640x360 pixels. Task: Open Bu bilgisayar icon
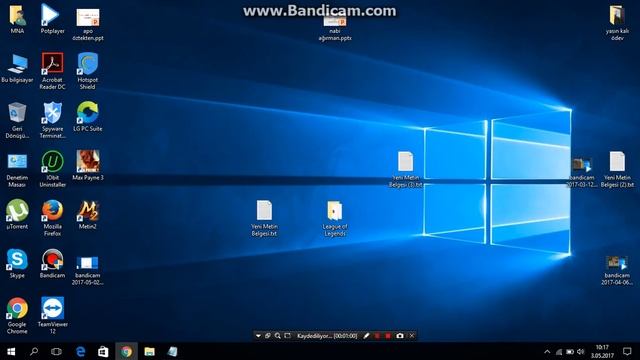coord(17,68)
